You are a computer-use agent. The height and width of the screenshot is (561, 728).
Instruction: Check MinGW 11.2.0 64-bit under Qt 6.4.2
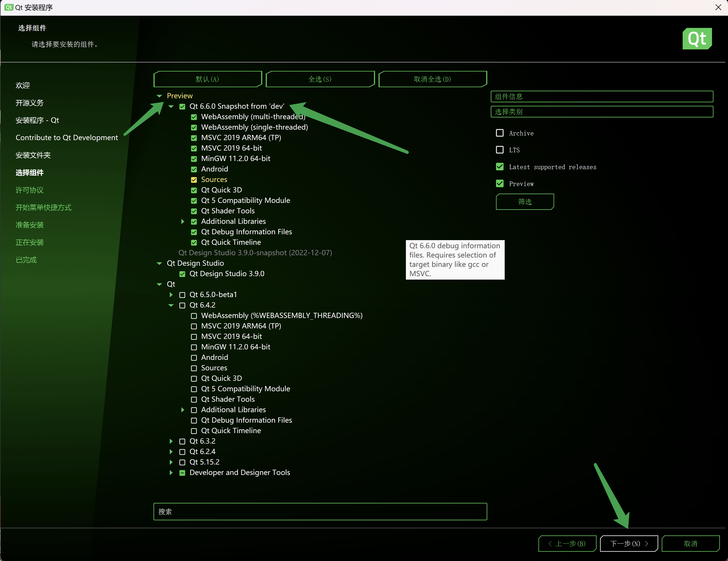194,347
